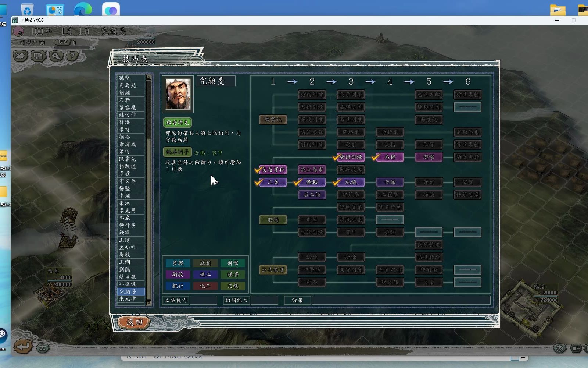Open the gear settings icon in the game toolbar
Image resolution: width=588 pixels, height=368 pixels.
coord(55,56)
